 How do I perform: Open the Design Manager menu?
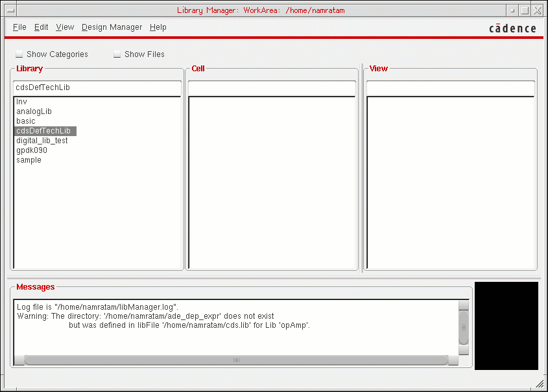point(112,27)
